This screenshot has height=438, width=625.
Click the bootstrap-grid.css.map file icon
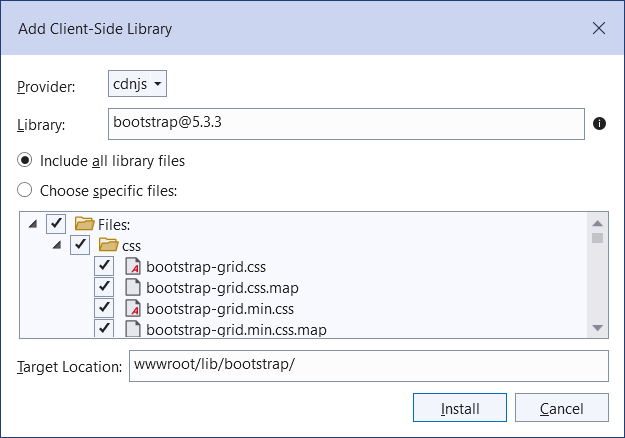pos(133,287)
